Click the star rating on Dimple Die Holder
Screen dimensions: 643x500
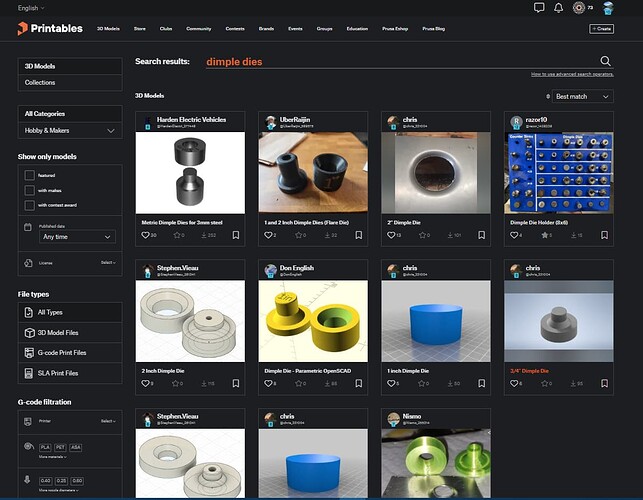tap(545, 235)
